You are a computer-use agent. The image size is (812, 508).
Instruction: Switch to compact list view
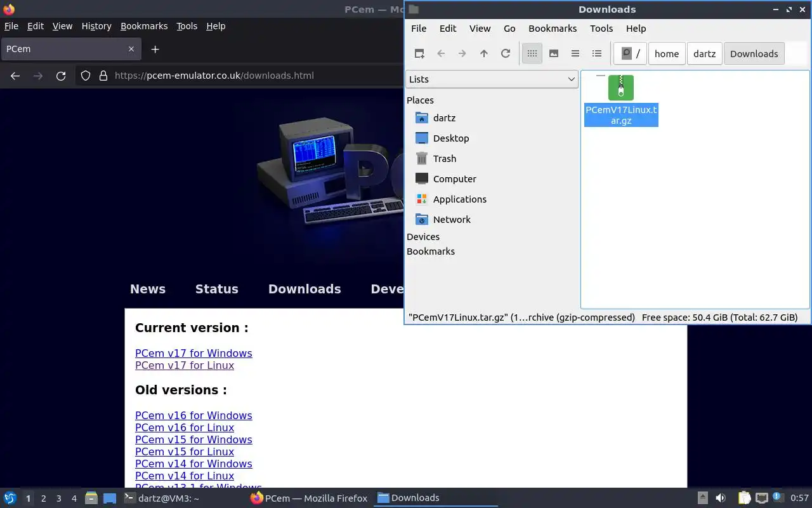pos(575,54)
